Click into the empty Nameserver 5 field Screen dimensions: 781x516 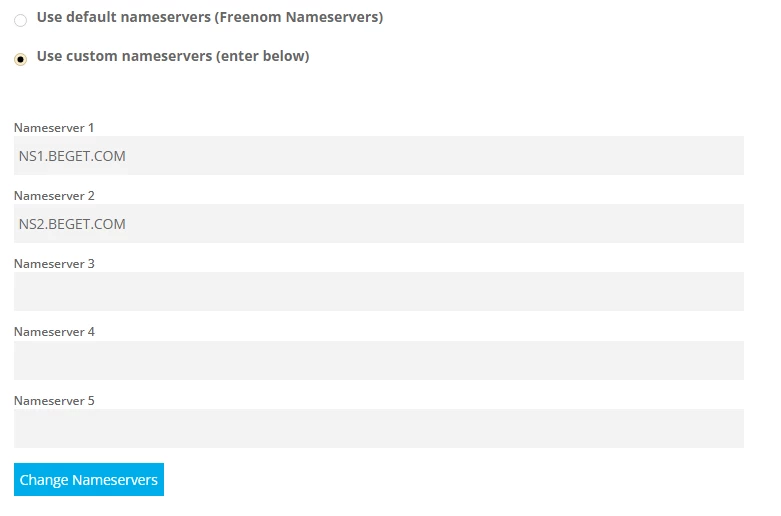[379, 428]
